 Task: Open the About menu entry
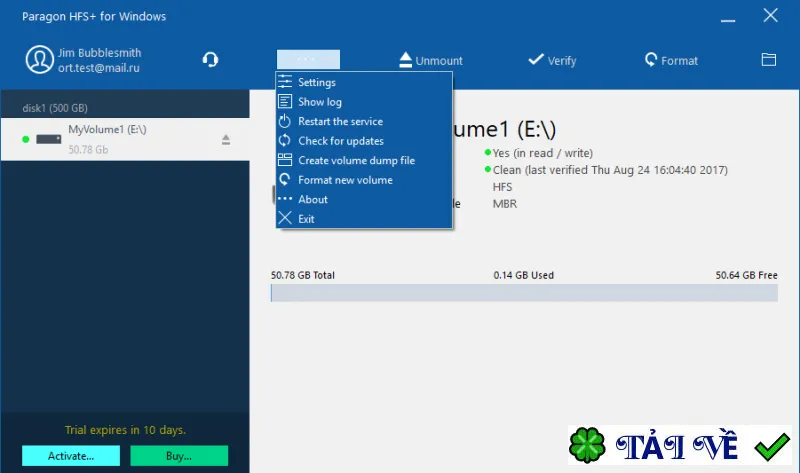(364, 199)
